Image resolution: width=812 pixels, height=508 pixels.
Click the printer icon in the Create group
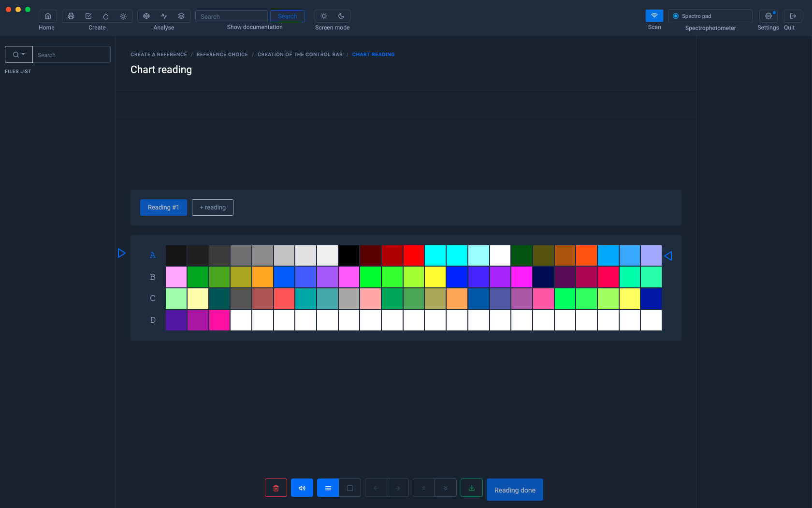[71, 16]
